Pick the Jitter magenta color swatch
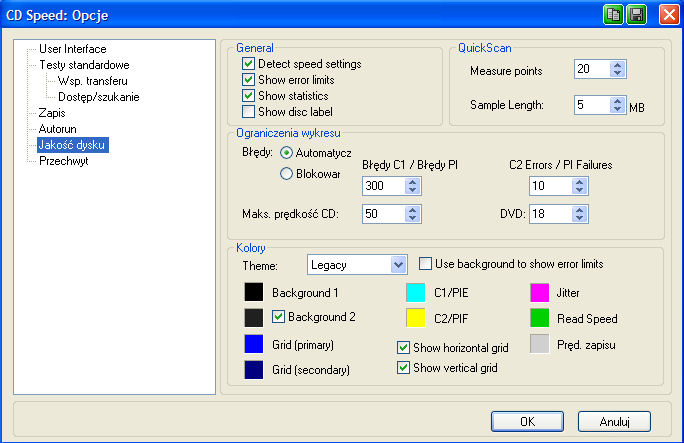This screenshot has height=443, width=684. pyautogui.click(x=540, y=292)
